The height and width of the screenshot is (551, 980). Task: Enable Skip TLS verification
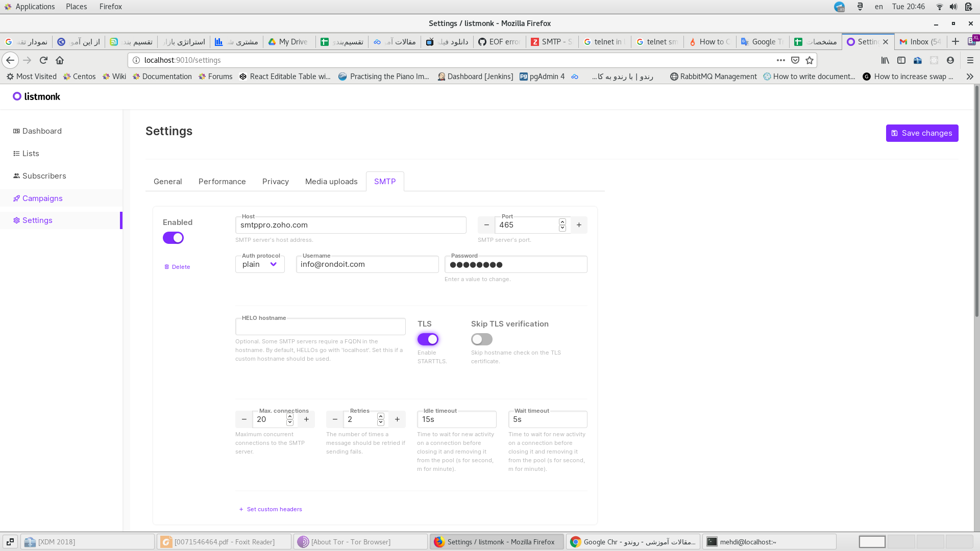(x=481, y=339)
